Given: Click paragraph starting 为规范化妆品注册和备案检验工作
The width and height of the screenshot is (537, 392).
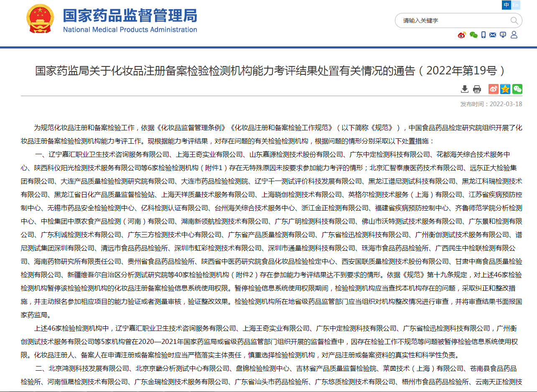Looking at the screenshot, I should pos(272,134).
